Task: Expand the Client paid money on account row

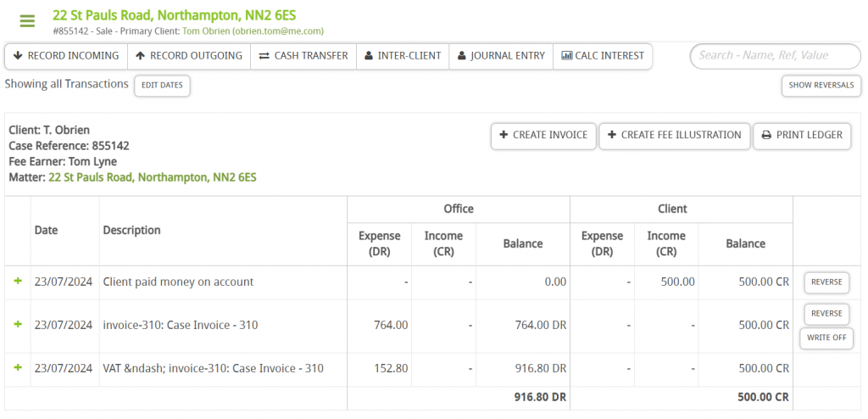Action: pos(18,282)
